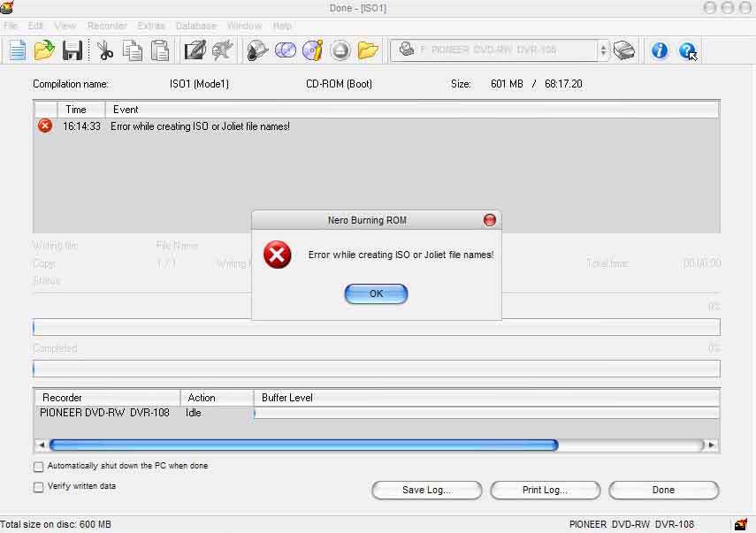
Task: Click the Event column header
Action: (412, 110)
